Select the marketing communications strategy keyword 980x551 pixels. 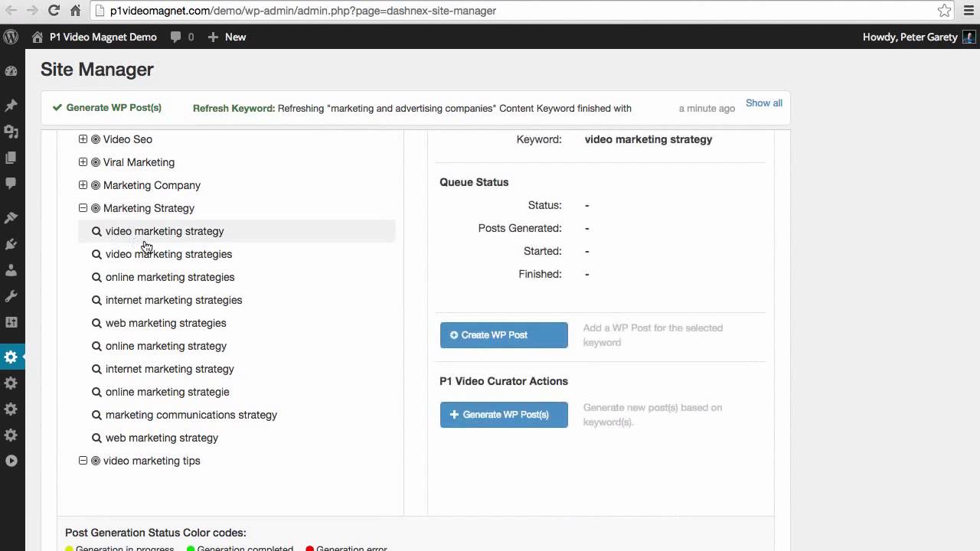coord(191,415)
